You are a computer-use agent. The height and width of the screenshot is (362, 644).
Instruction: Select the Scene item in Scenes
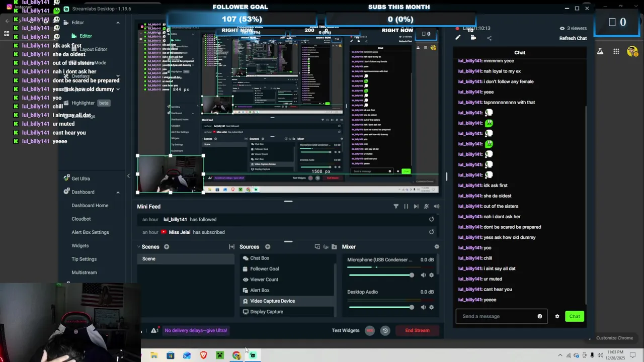click(186, 258)
